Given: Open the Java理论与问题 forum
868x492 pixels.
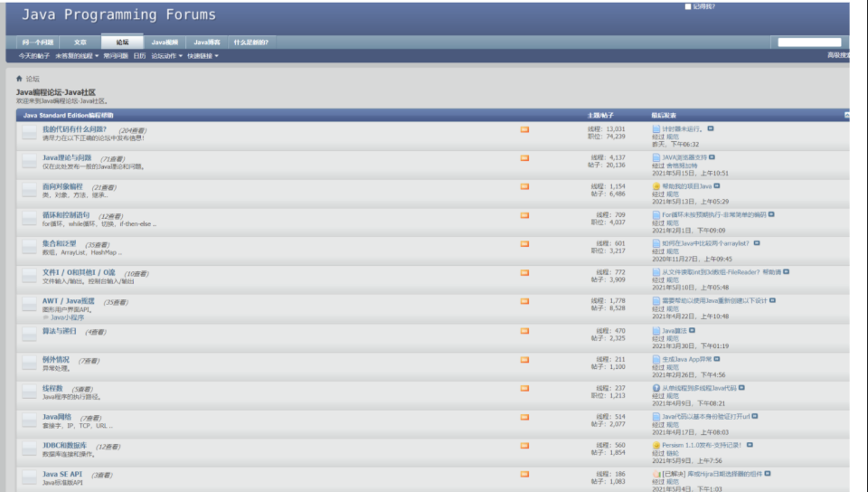Looking at the screenshot, I should (x=67, y=157).
